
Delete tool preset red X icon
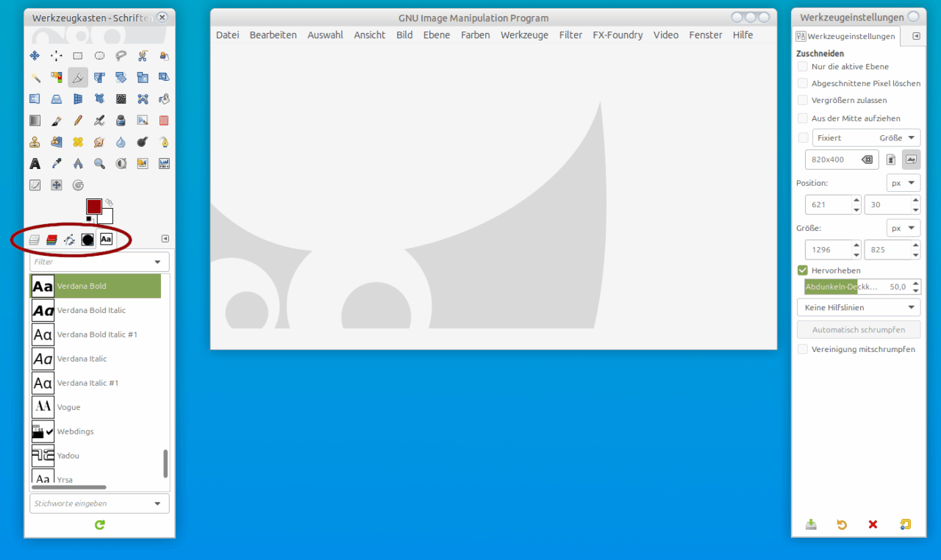pos(873,524)
